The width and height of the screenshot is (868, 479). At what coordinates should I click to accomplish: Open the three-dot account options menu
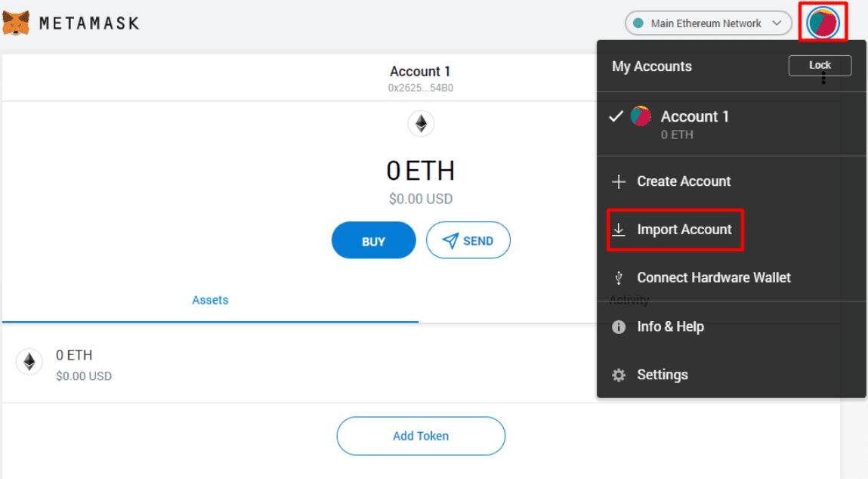[x=823, y=79]
